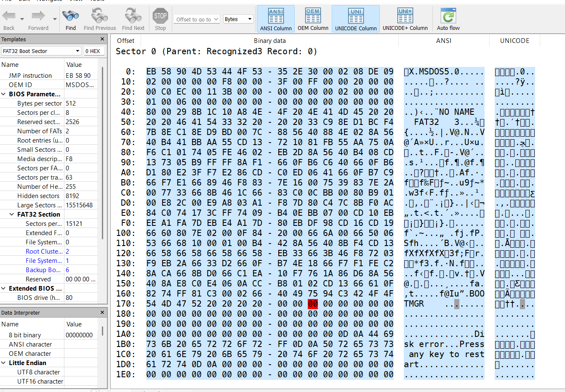The width and height of the screenshot is (565, 392).
Task: Click the ANSI column header
Action: tap(444, 41)
